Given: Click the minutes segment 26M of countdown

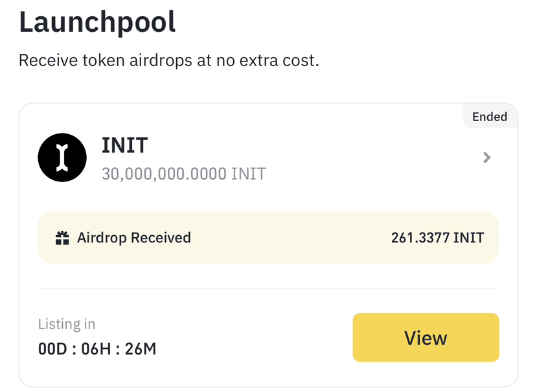Looking at the screenshot, I should [141, 349].
